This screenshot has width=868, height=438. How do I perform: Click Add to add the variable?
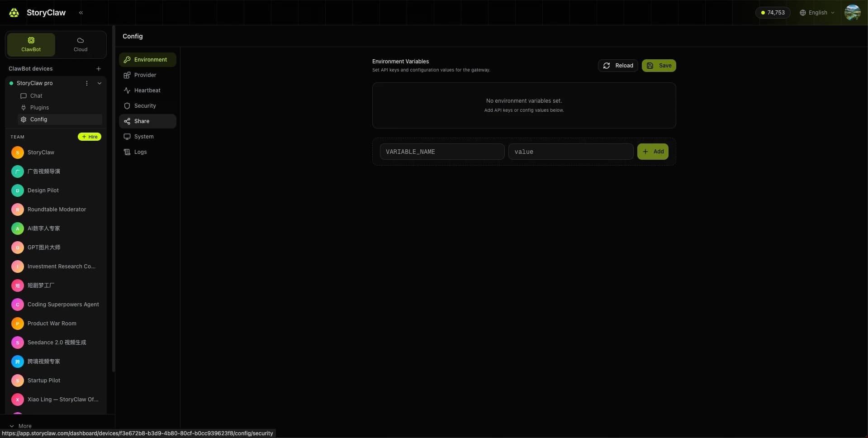pos(653,152)
